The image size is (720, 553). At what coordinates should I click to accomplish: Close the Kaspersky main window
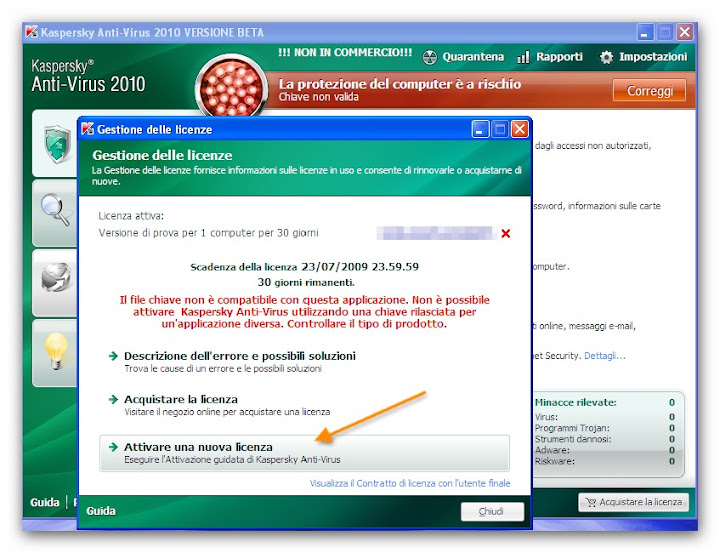(685, 33)
